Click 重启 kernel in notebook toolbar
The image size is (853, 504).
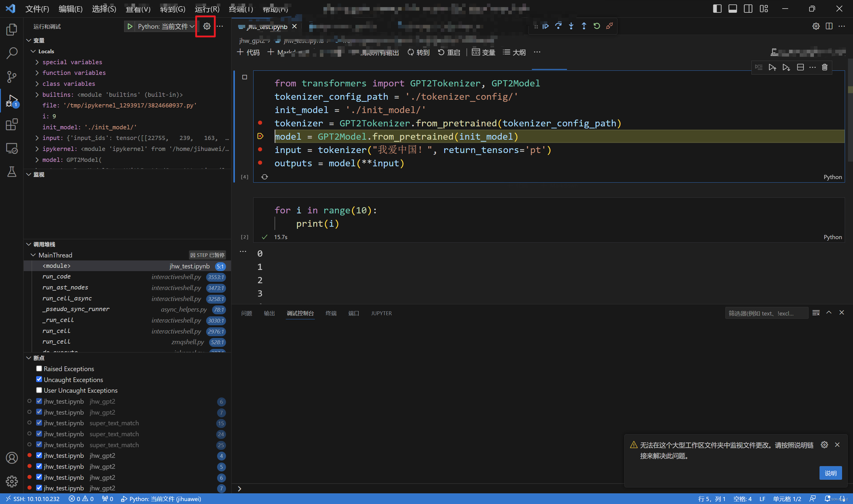click(449, 52)
